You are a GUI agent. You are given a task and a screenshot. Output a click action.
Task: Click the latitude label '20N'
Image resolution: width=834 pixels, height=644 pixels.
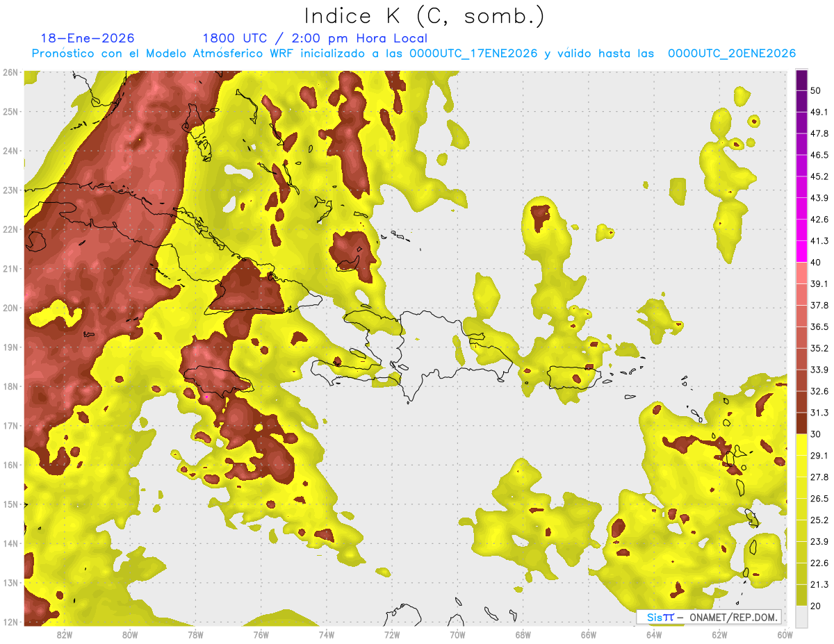[10, 308]
